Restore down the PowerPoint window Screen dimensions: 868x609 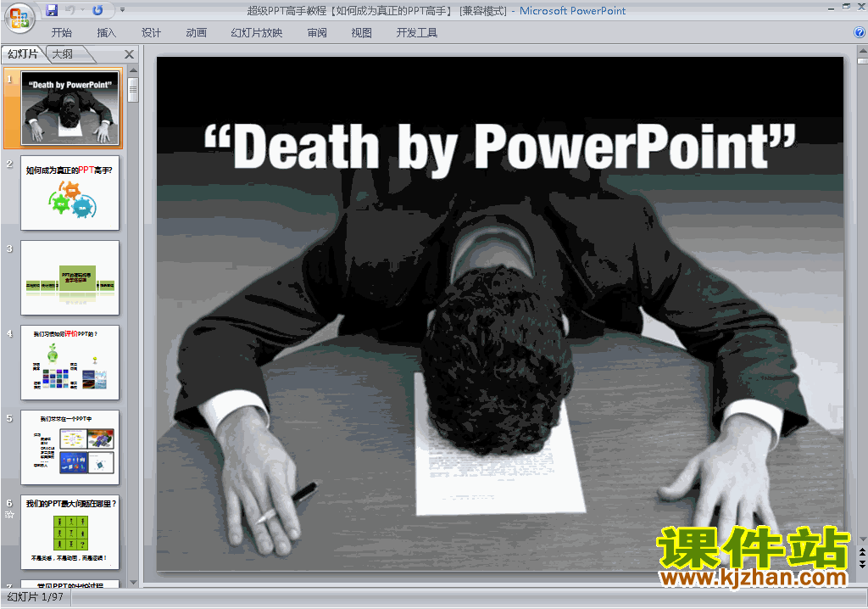tap(847, 7)
